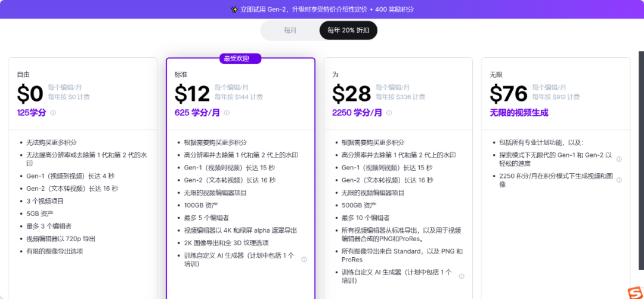Click the star icon in the Gen-2 banner
Viewport: 644px width, 299px height.
(234, 9)
